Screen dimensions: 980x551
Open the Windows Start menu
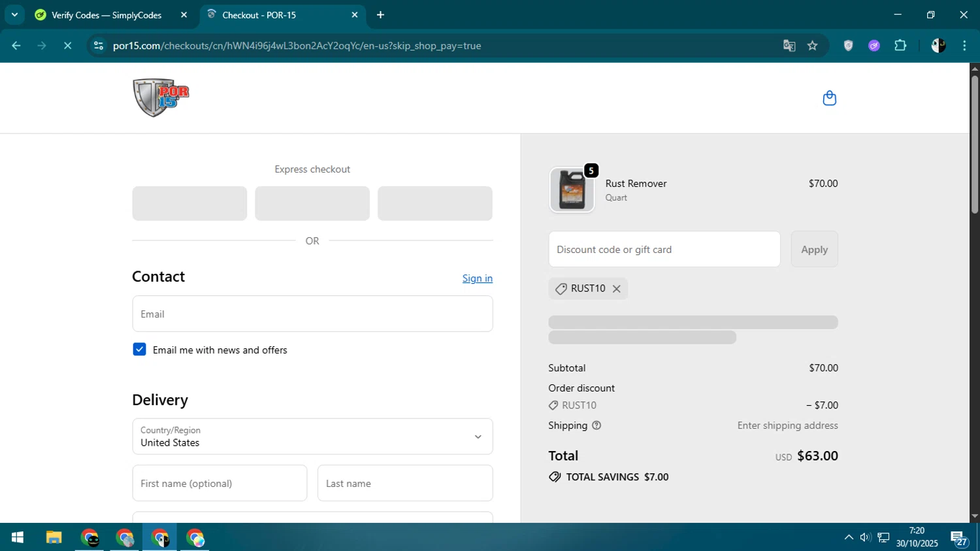(x=18, y=537)
